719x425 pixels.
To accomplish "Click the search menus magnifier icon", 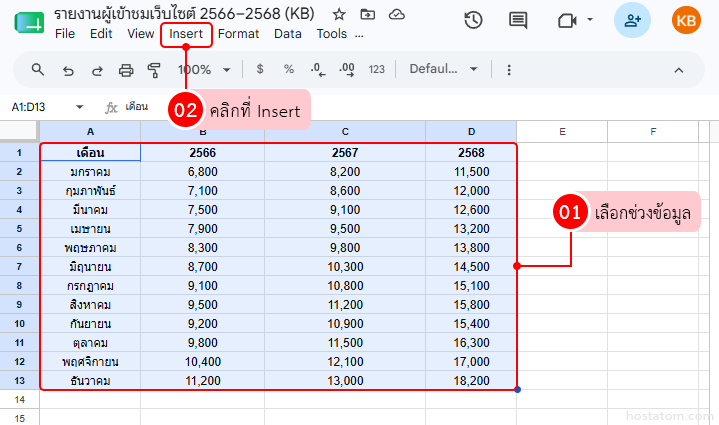I will click(x=38, y=70).
